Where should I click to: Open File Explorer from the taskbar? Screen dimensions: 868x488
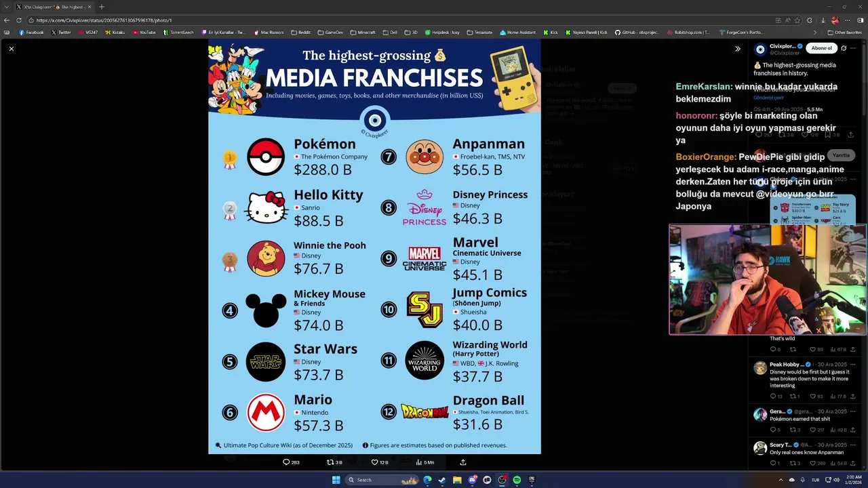pos(457,480)
